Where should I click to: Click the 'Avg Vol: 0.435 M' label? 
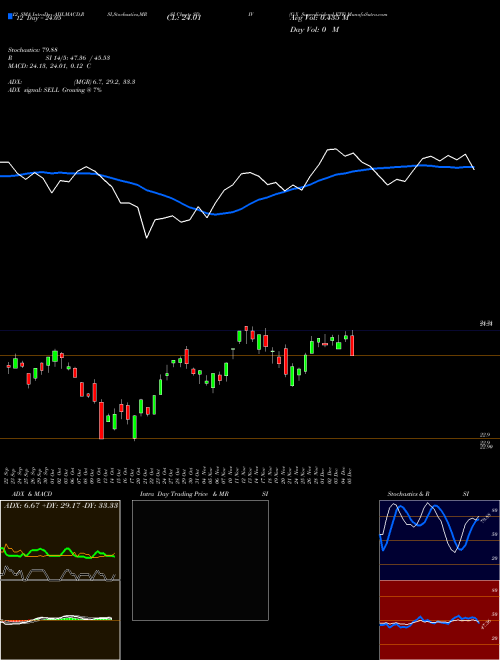tap(319, 18)
